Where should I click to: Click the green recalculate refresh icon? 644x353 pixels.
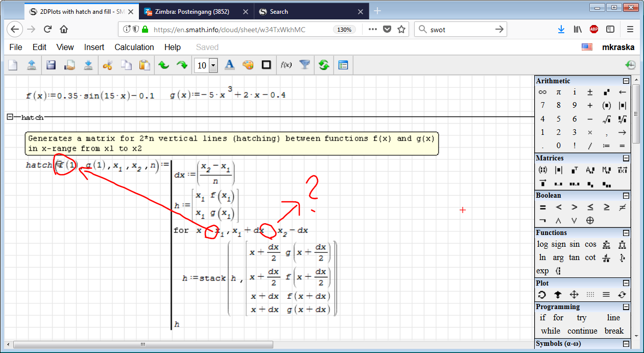[323, 65]
